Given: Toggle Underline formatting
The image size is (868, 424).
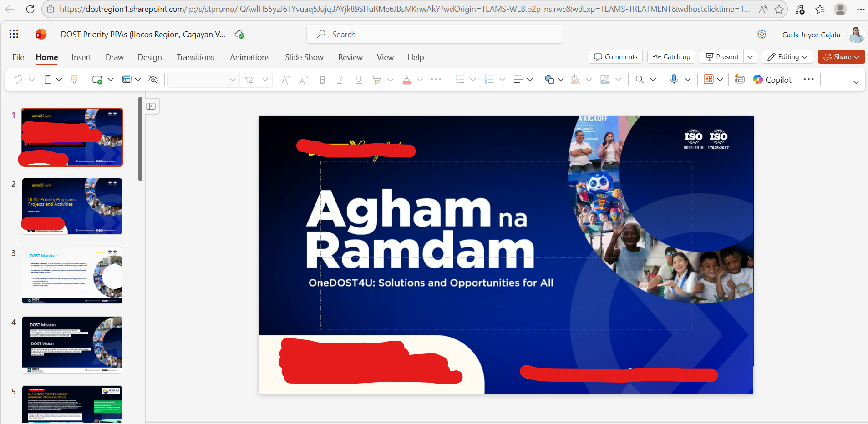Looking at the screenshot, I should click(x=359, y=80).
